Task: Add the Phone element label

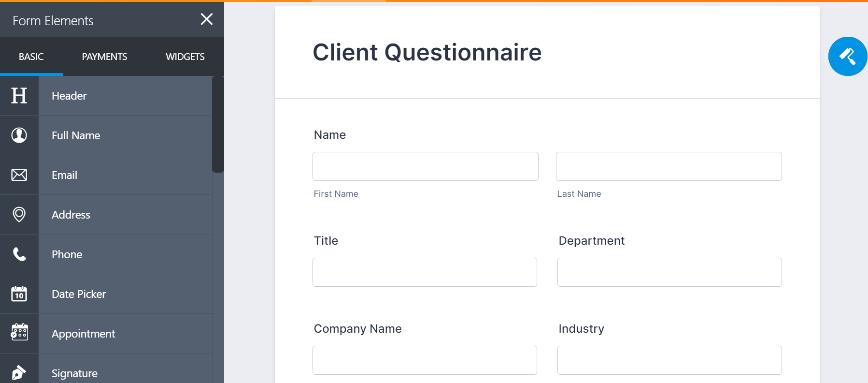Action: tap(67, 254)
